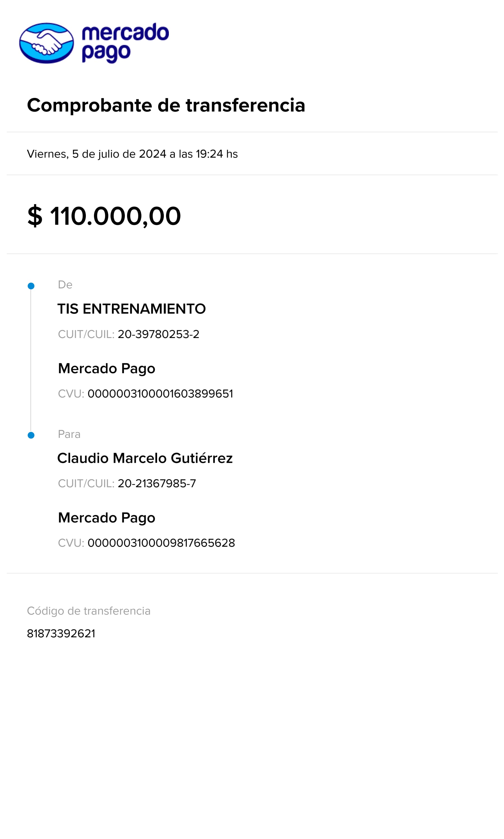The width and height of the screenshot is (504, 839).
Task: Select the Comprobante de transferencia heading
Action: [166, 105]
